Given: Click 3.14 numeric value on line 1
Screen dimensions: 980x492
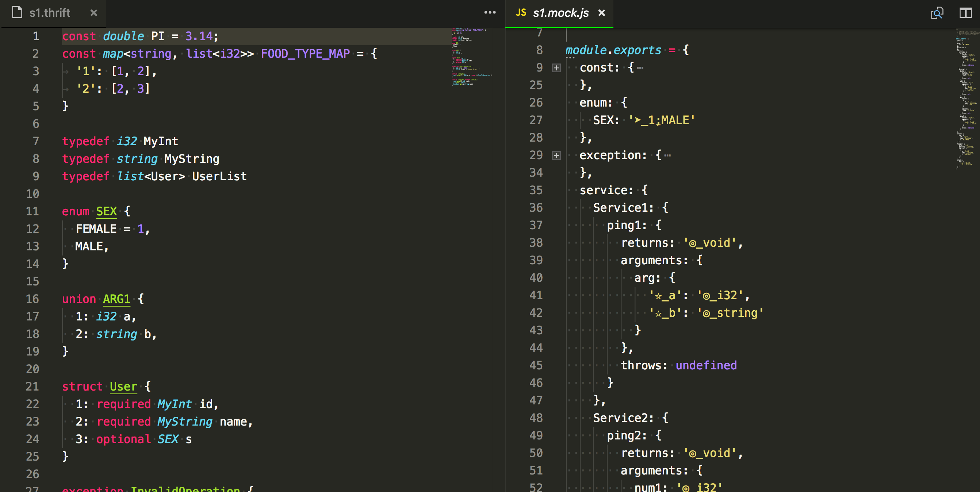Looking at the screenshot, I should (199, 36).
